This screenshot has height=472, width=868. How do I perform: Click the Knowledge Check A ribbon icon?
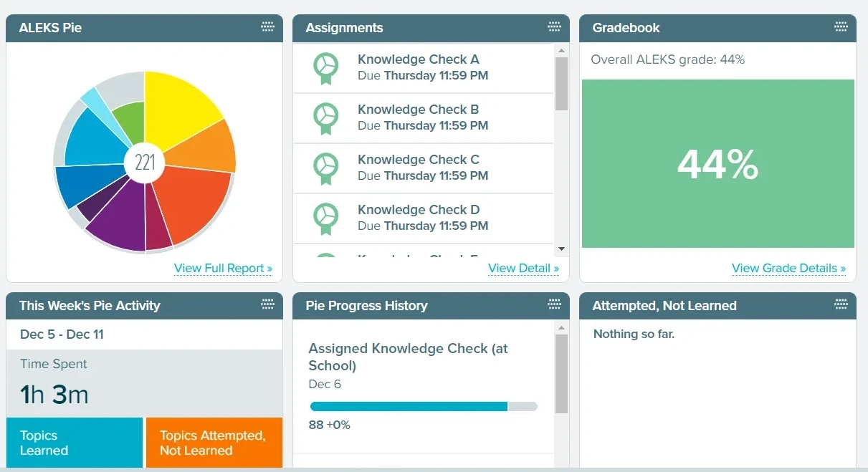(325, 68)
